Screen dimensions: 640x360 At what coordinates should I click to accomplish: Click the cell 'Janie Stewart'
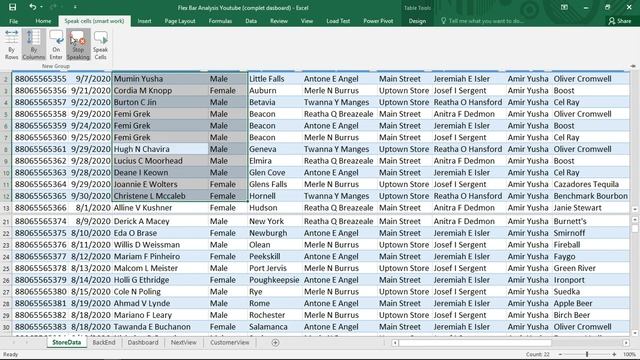[x=590, y=208]
